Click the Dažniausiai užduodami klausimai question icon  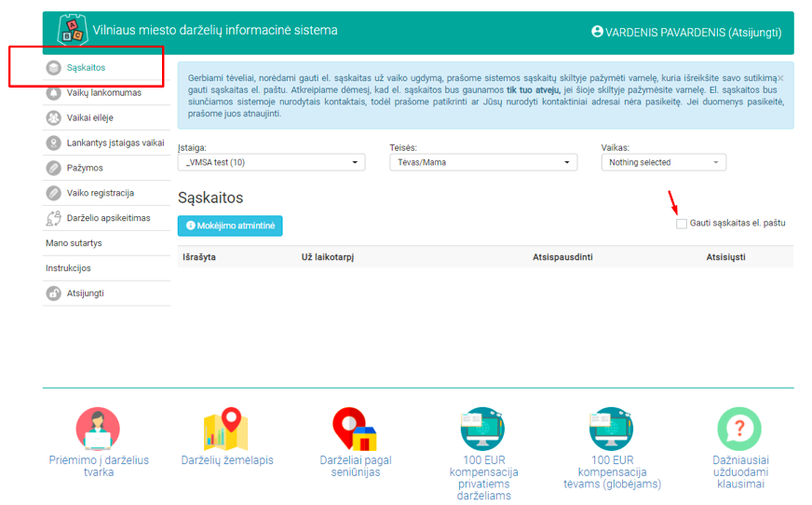(x=739, y=429)
